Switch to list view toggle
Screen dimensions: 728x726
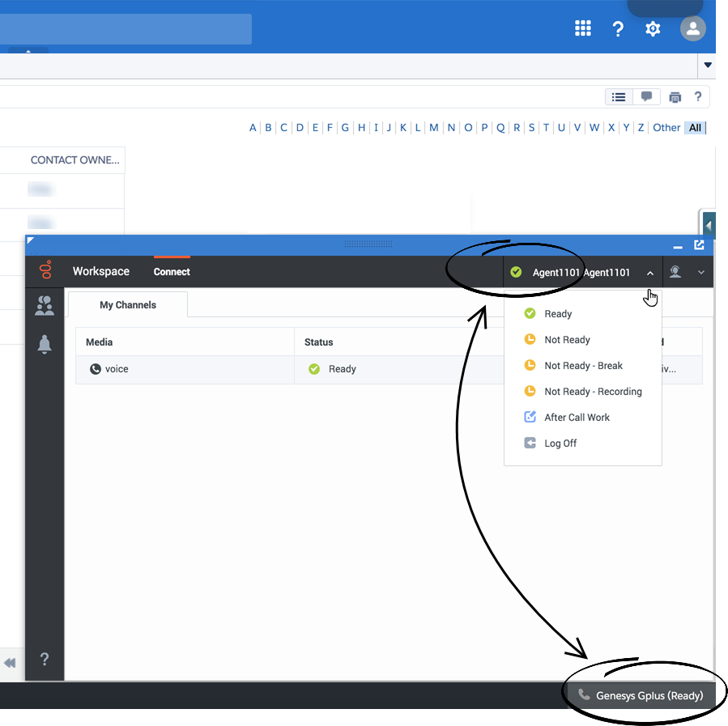click(x=619, y=97)
